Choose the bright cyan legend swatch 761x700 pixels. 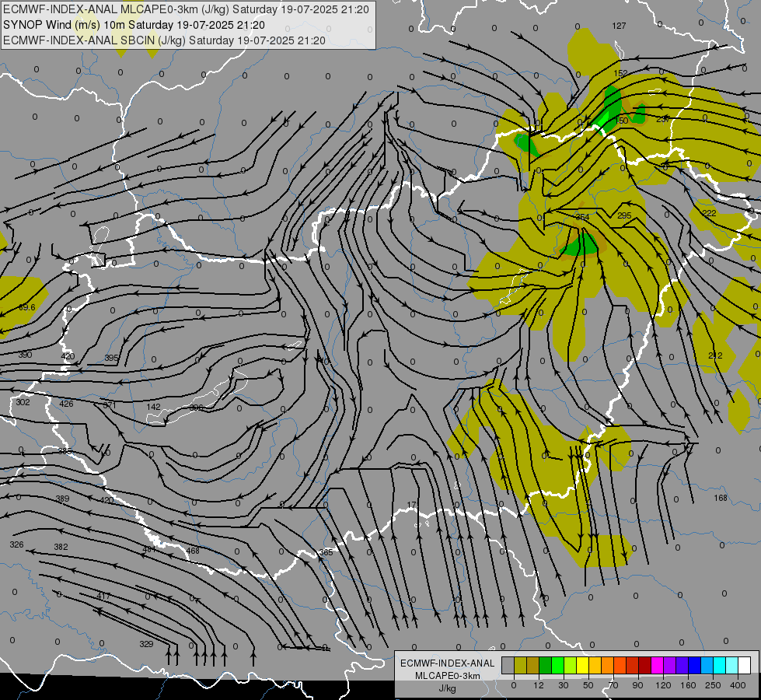click(719, 665)
